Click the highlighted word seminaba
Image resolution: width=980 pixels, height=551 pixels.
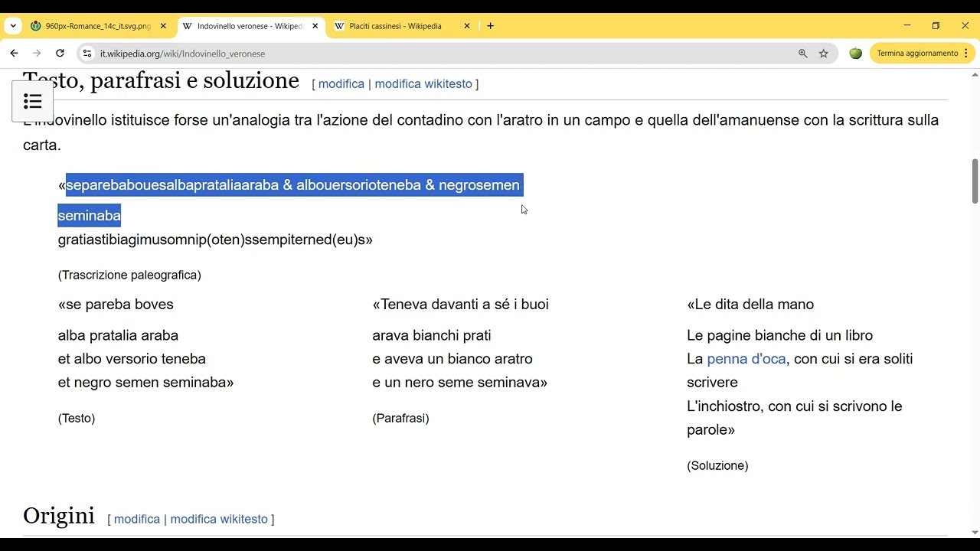90,216
